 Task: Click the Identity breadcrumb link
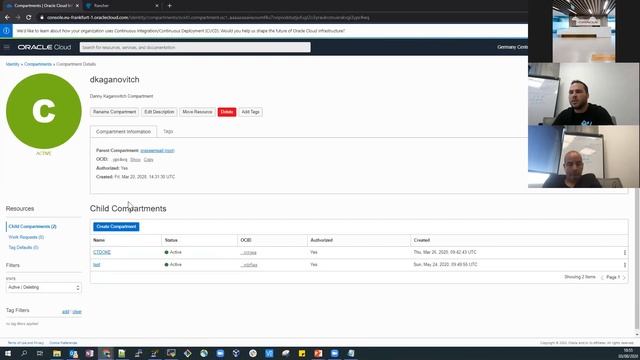(13, 64)
